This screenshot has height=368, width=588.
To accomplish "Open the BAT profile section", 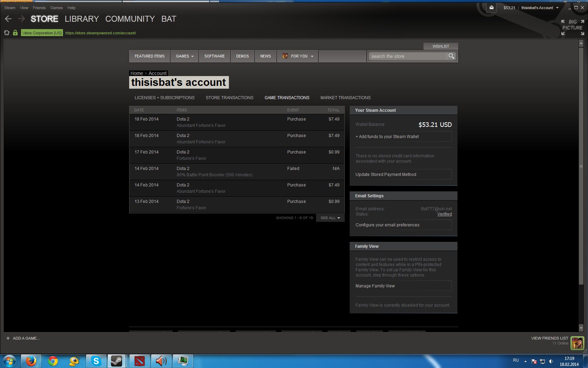I will click(169, 19).
